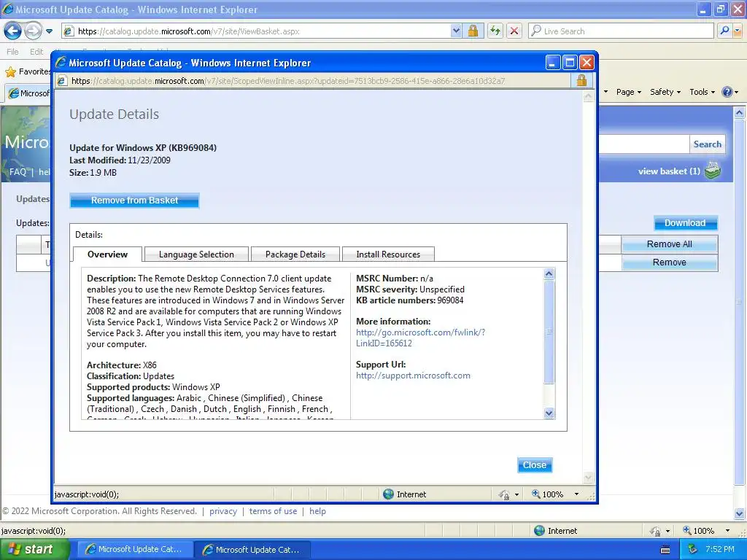The height and width of the screenshot is (560, 747).
Task: Click the keyboard icon in taskbar
Action: (x=665, y=550)
